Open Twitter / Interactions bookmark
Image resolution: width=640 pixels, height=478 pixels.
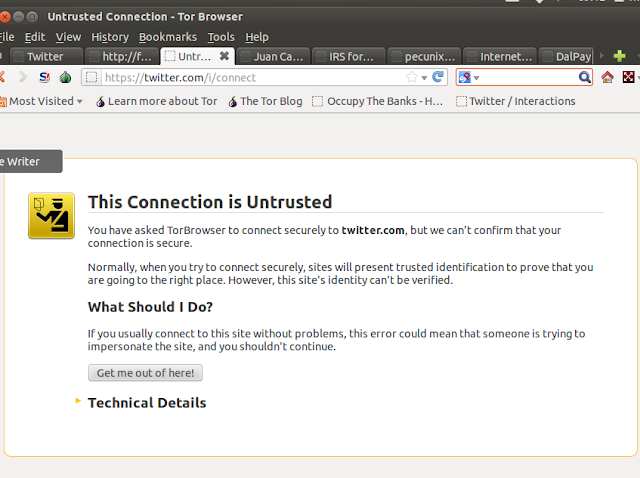(516, 101)
